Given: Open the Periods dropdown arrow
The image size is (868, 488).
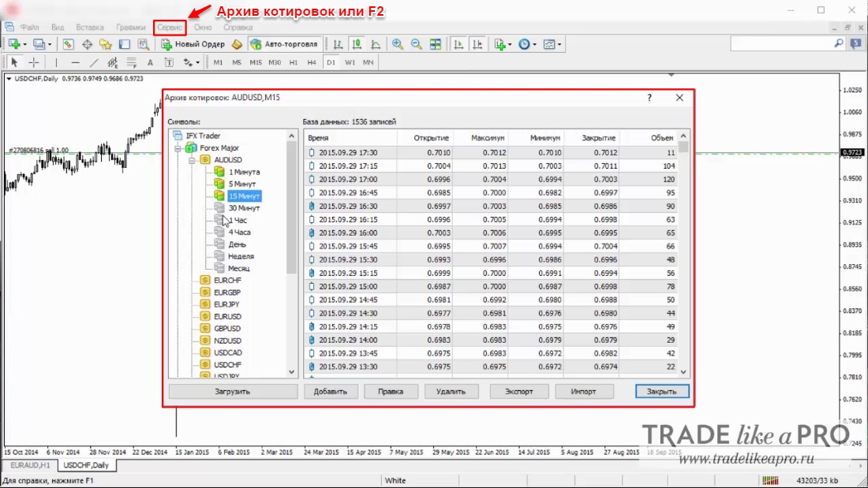Looking at the screenshot, I should click(535, 44).
